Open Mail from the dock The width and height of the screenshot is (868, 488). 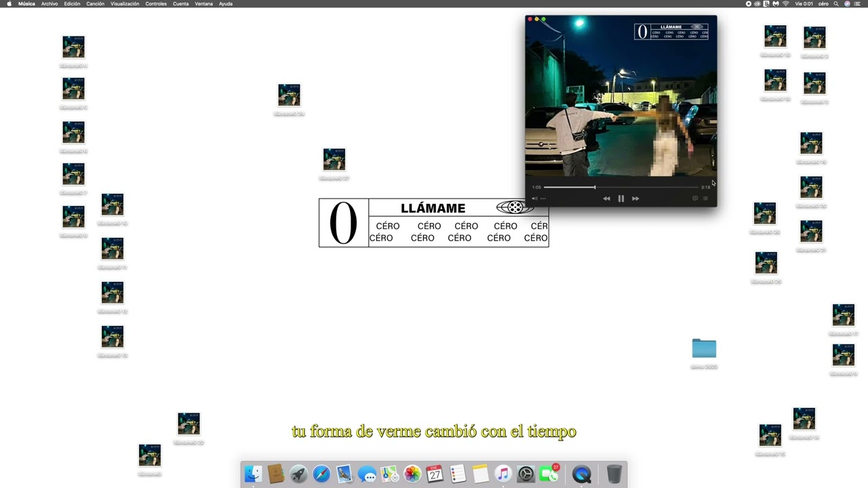click(x=344, y=474)
